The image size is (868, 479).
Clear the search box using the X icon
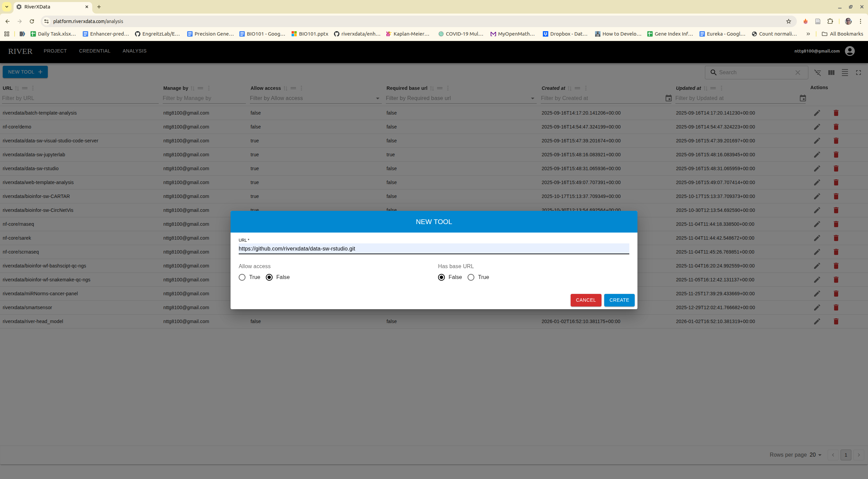[797, 72]
